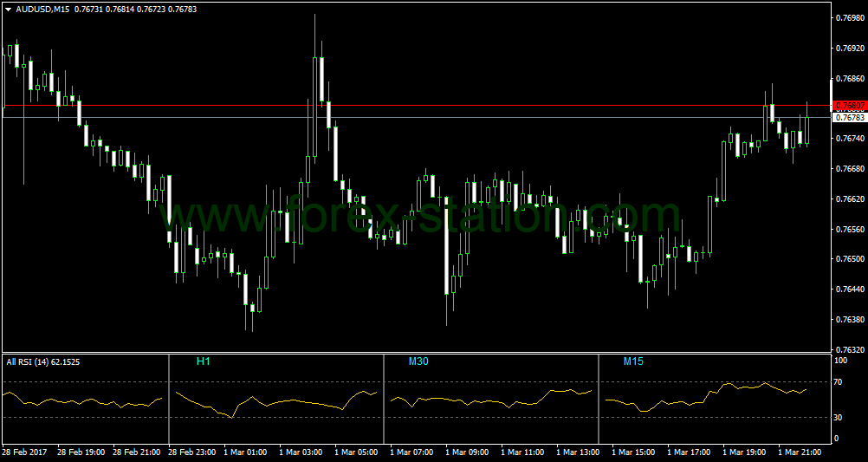
Task: Click the M15 timeframe label in the RSI panel
Action: 633,361
